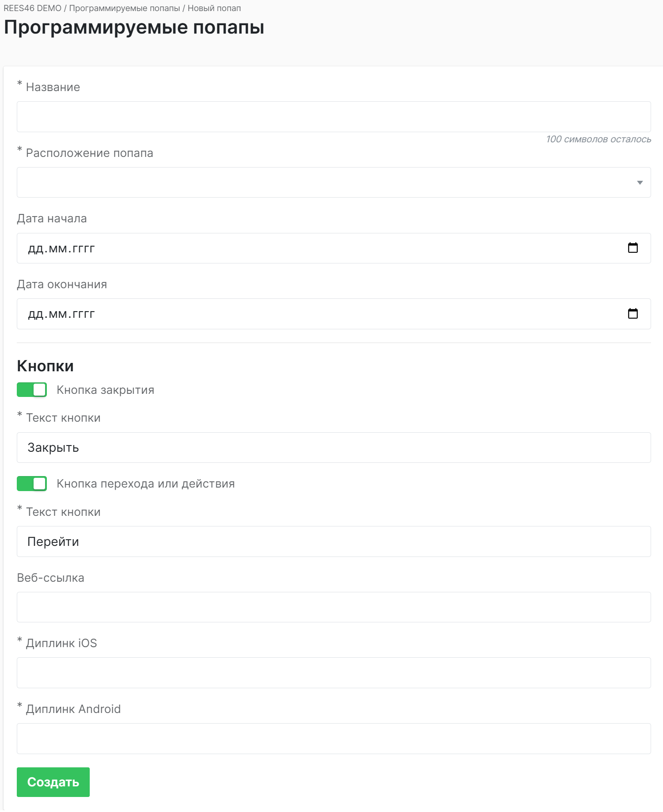Click the dropdown arrow for popup position
663x812 pixels.
coord(640,183)
